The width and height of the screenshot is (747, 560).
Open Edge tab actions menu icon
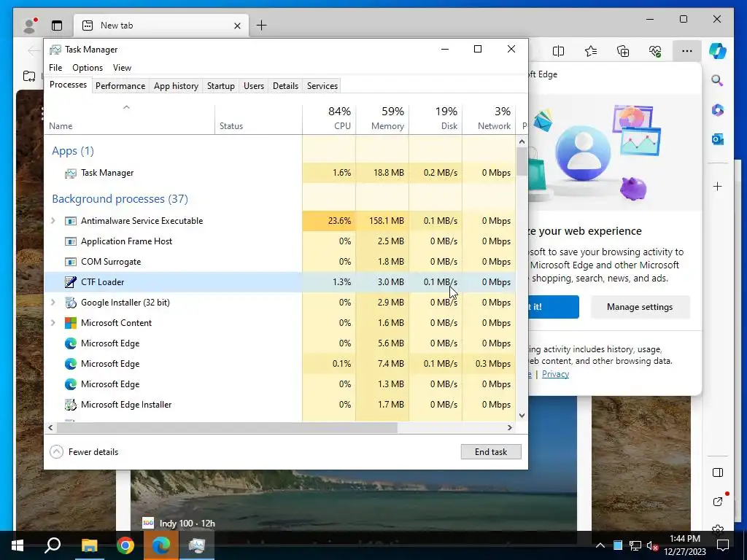pyautogui.click(x=57, y=26)
